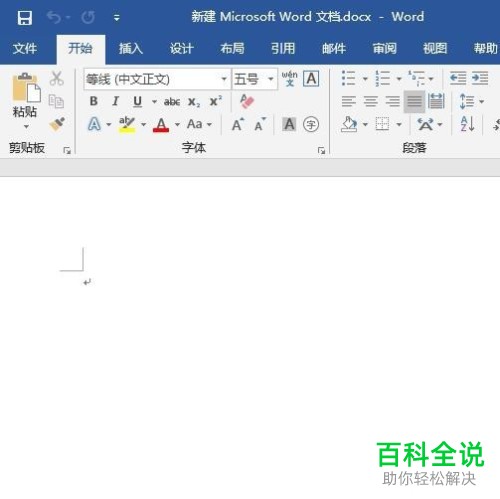This screenshot has width=500, height=499.
Task: Copy selection with the copy icon
Action: pos(56,101)
